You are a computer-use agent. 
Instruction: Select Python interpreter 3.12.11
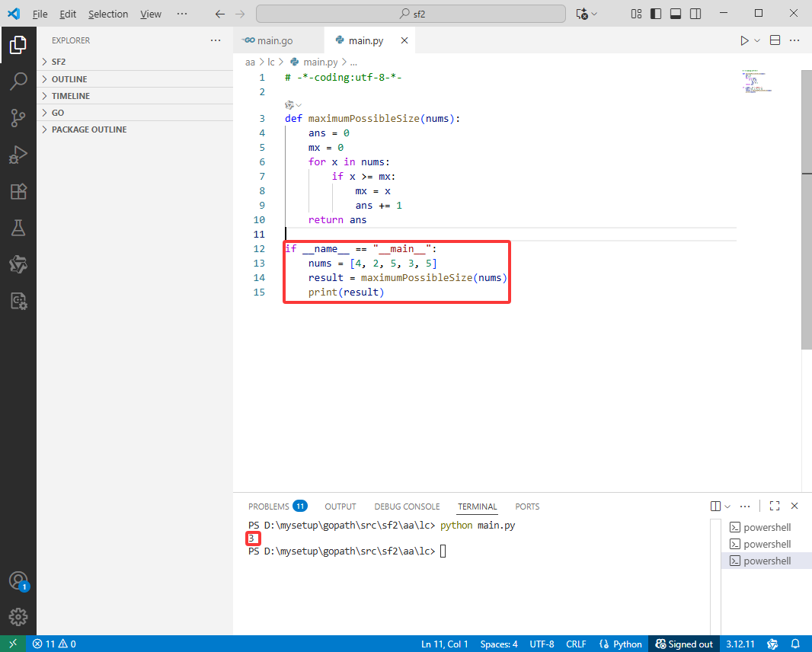(x=740, y=644)
